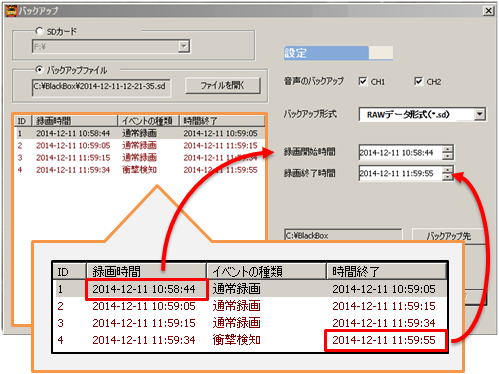Select the SDカード radio button

[39, 31]
